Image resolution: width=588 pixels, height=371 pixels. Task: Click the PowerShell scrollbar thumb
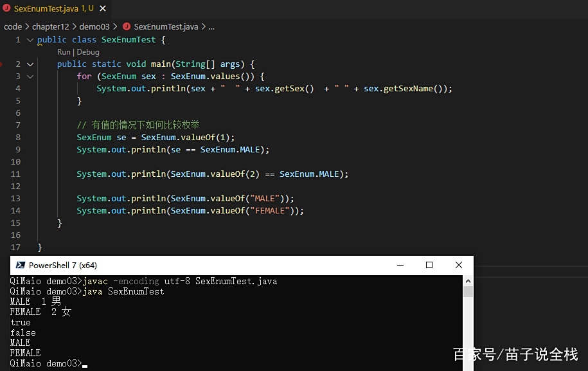(468, 291)
